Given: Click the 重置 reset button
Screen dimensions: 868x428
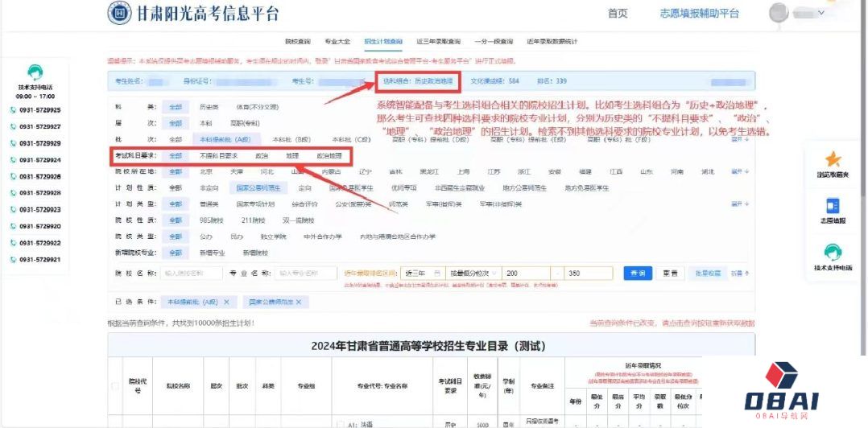Looking at the screenshot, I should pos(670,274).
